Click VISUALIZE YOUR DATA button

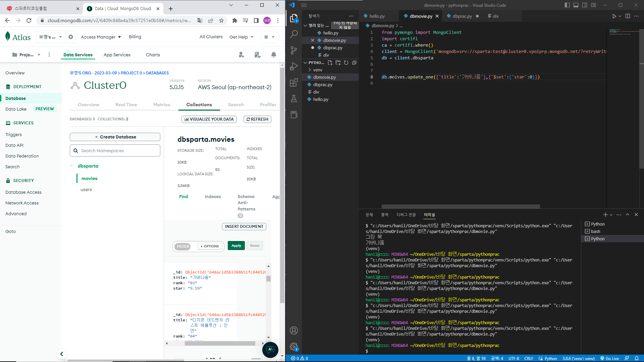click(209, 119)
